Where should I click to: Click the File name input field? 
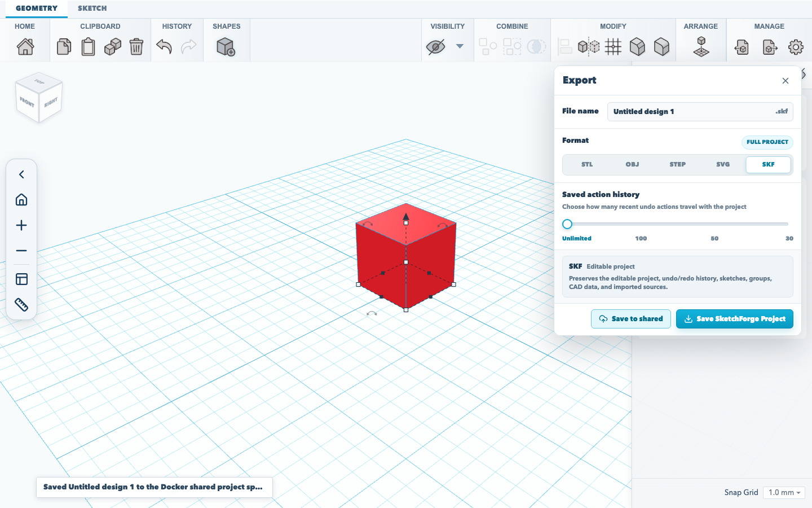click(x=700, y=112)
